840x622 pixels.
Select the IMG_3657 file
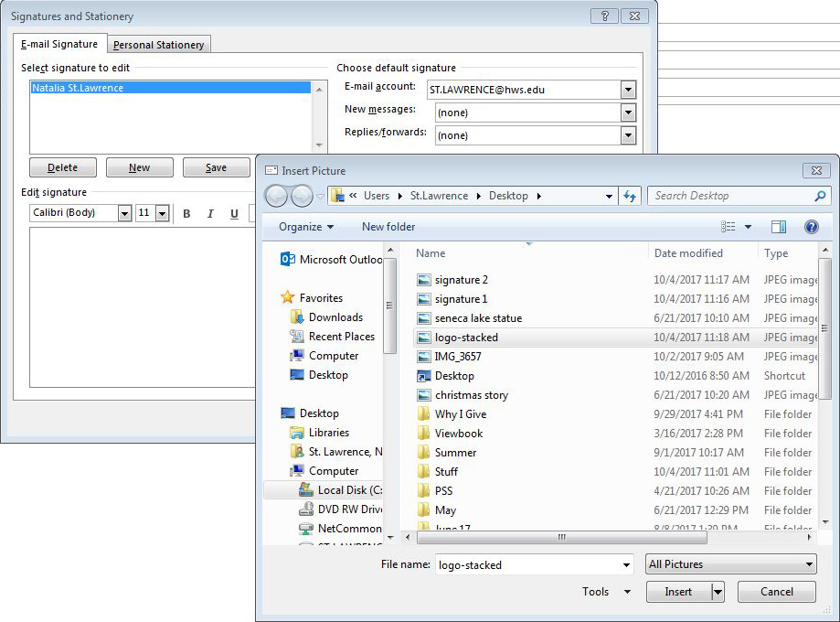(615, 357)
